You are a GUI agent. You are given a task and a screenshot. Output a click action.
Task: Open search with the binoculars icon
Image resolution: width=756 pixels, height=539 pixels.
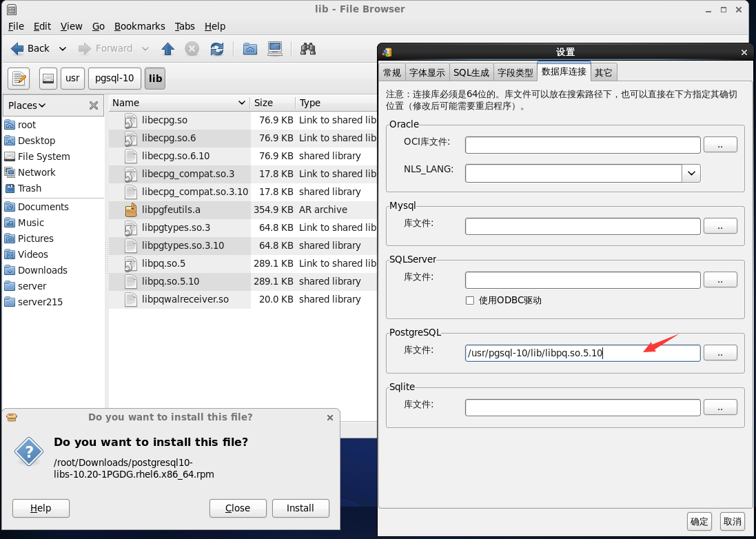307,49
